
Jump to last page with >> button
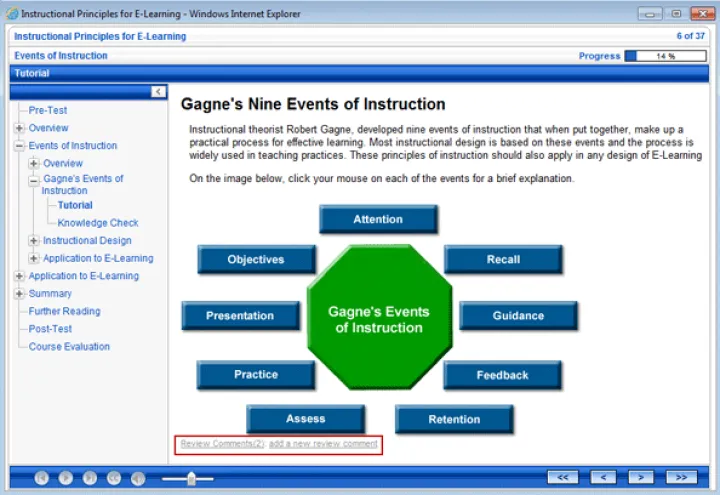[x=681, y=477]
